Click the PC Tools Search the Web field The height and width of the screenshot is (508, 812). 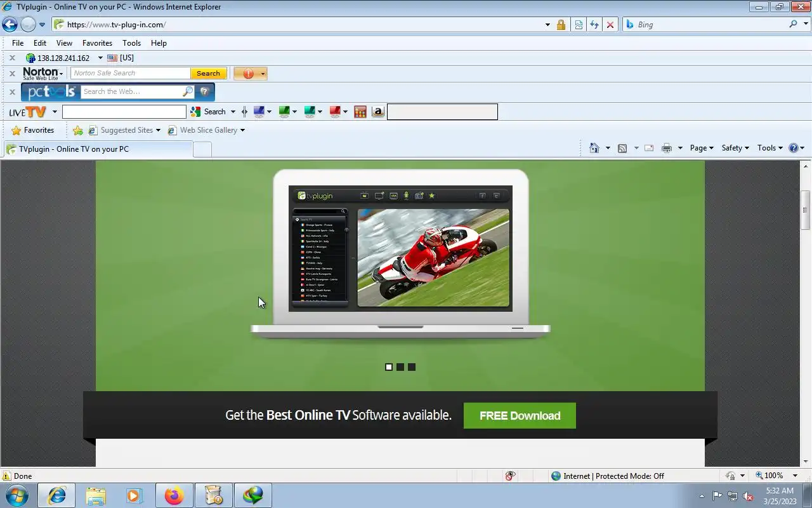[x=131, y=91]
